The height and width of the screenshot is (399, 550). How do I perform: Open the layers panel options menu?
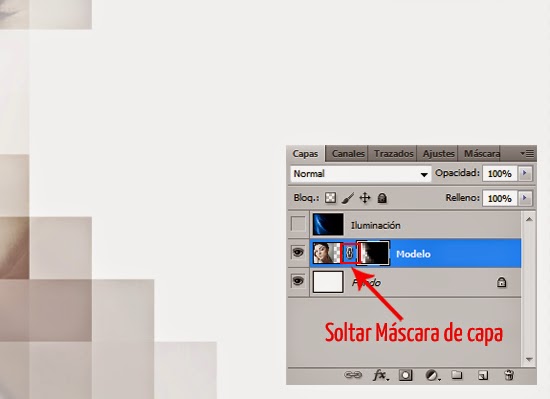[527, 154]
